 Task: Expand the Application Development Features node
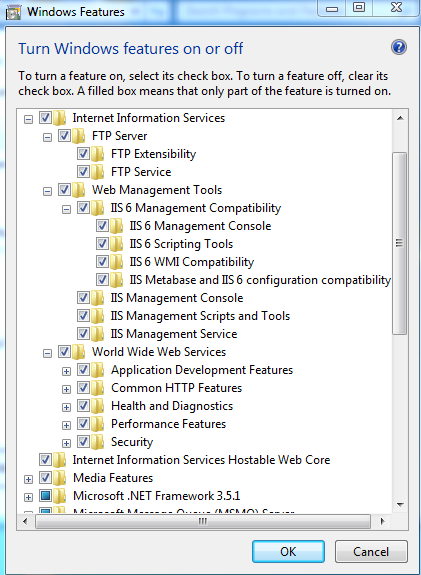(x=66, y=371)
